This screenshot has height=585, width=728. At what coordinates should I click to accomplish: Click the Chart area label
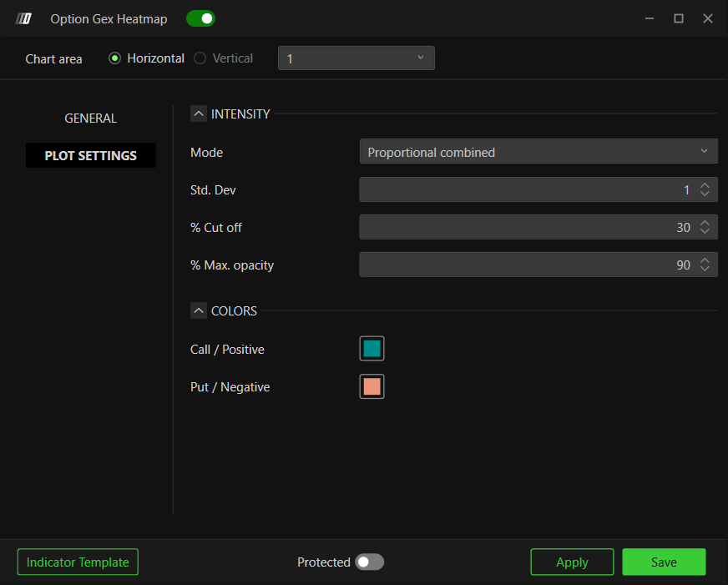(54, 59)
